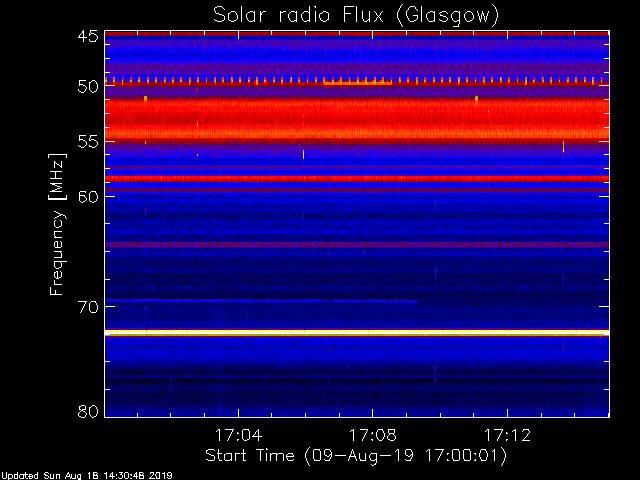Select the 80 frequency tick label
The width and height of the screenshot is (640, 480).
(88, 411)
